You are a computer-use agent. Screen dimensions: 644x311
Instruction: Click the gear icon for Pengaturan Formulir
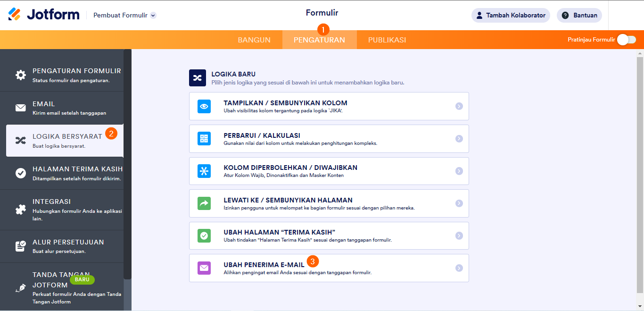pos(21,75)
